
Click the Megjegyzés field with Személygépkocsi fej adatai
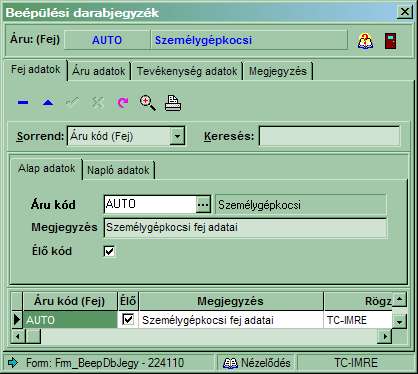coord(245,228)
